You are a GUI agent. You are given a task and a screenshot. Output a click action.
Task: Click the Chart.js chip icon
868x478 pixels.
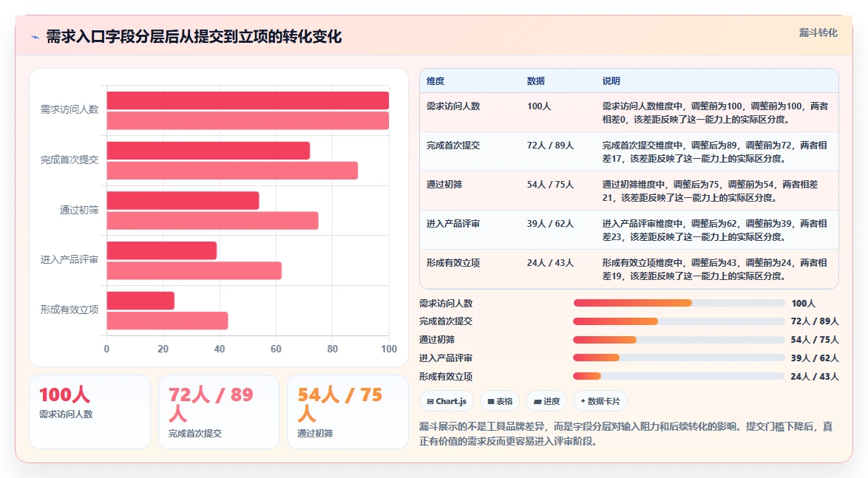(430, 402)
